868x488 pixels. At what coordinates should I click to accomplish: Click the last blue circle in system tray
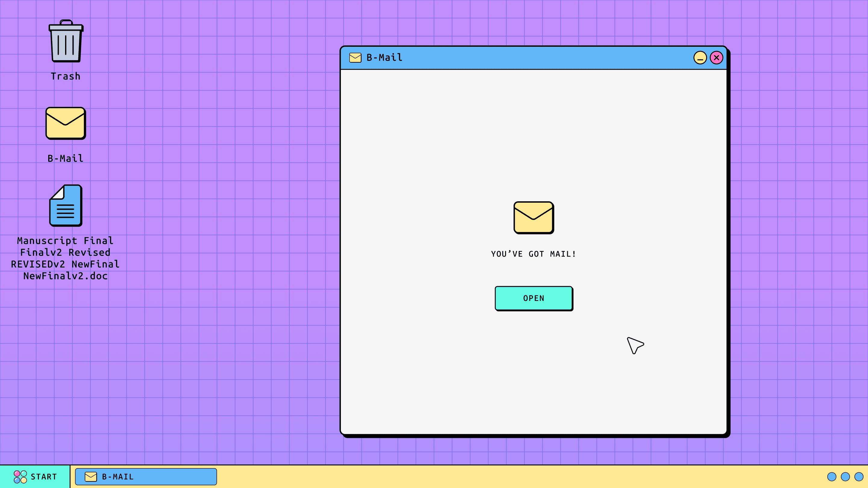click(x=859, y=477)
